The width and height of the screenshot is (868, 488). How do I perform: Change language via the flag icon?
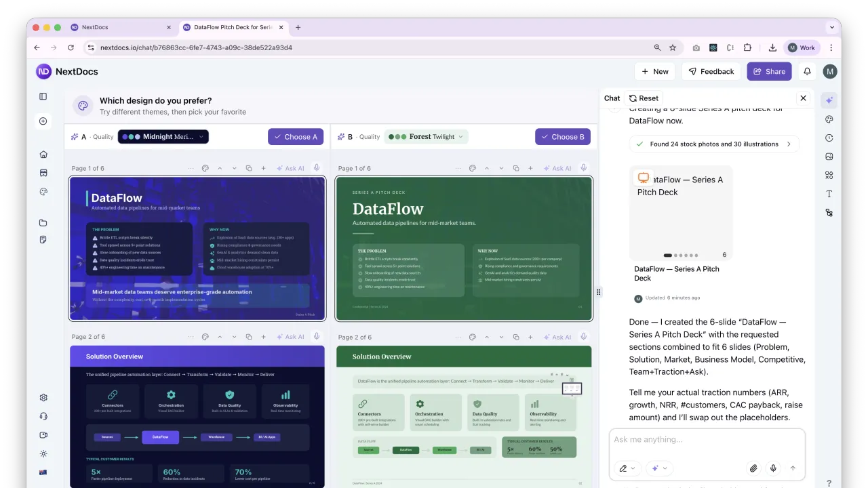43,472
